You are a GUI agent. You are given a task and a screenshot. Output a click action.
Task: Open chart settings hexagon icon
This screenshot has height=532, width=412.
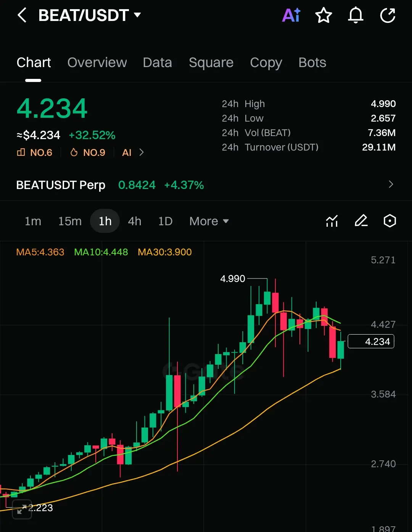pyautogui.click(x=389, y=221)
